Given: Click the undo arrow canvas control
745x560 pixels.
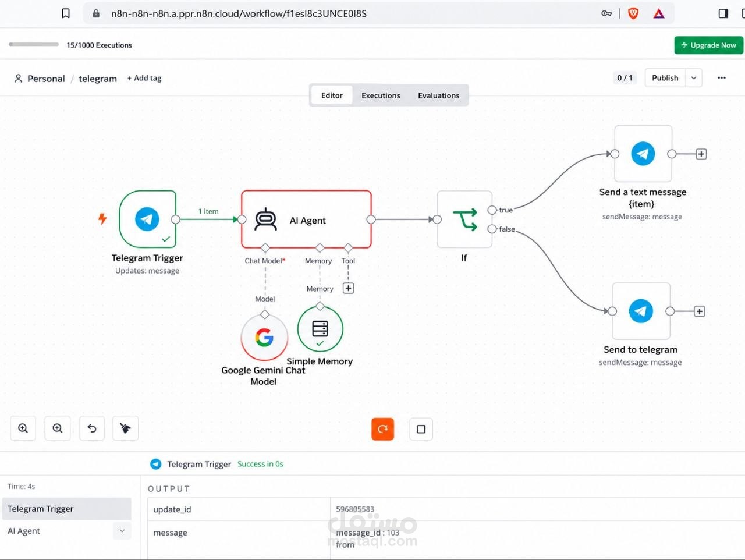Looking at the screenshot, I should 92,428.
